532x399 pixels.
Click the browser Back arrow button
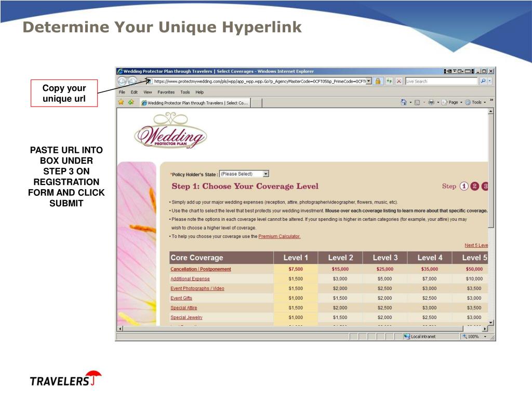click(122, 81)
